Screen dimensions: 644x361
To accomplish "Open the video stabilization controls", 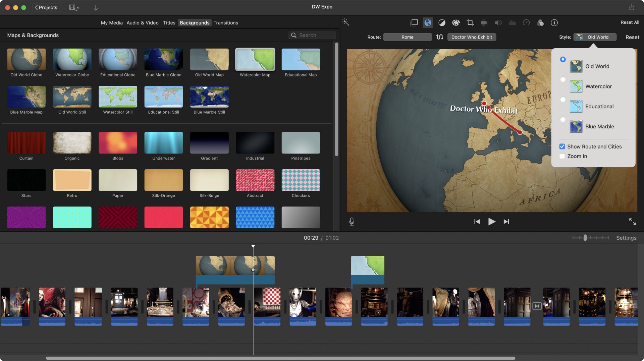I will click(x=484, y=22).
